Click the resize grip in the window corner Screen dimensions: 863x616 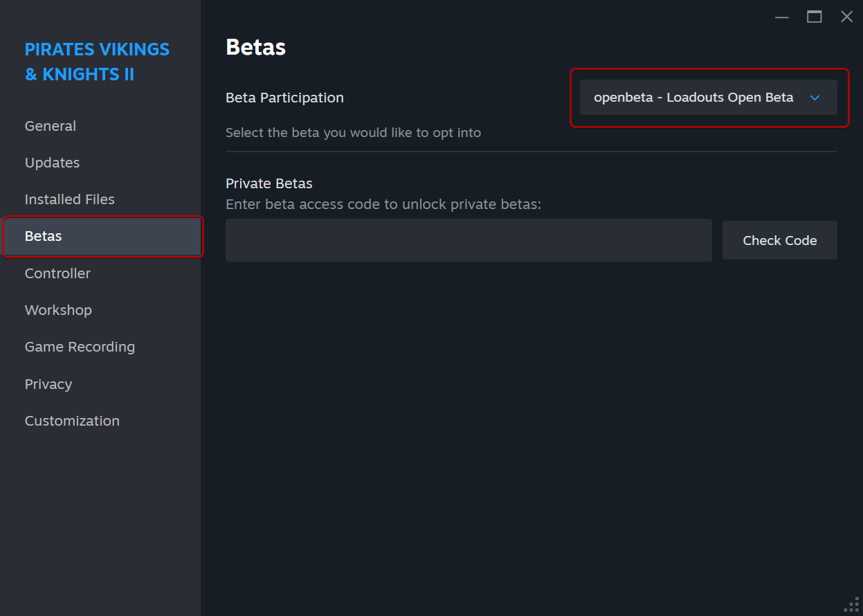tap(852, 605)
